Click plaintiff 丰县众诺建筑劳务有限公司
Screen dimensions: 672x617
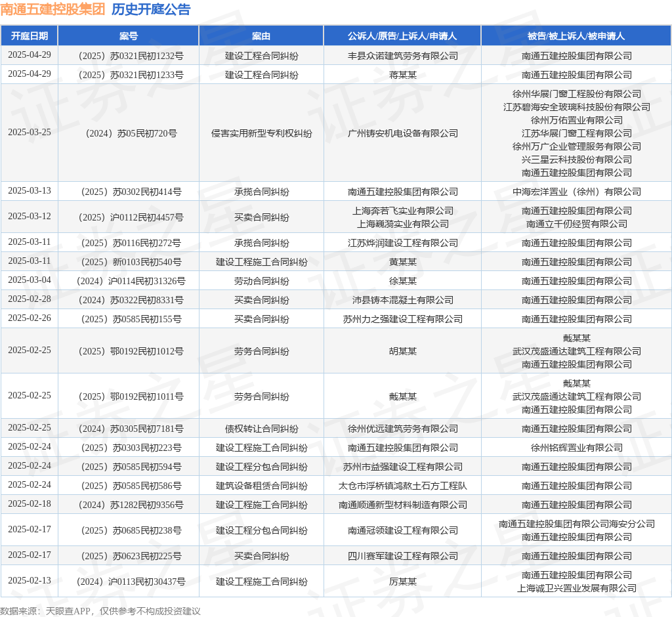[403, 56]
